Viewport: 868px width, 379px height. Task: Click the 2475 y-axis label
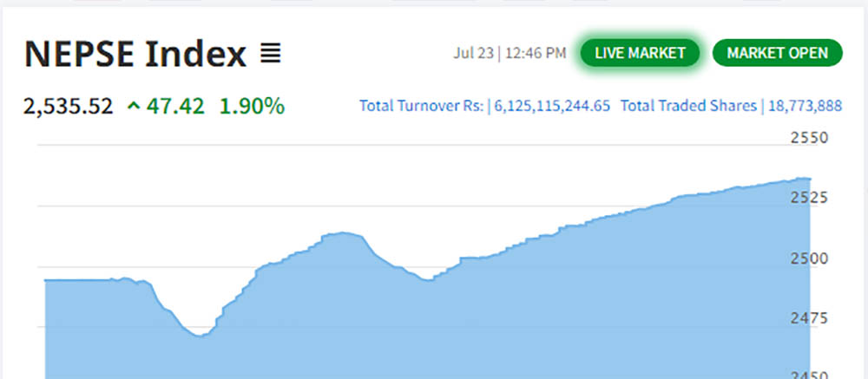811,317
